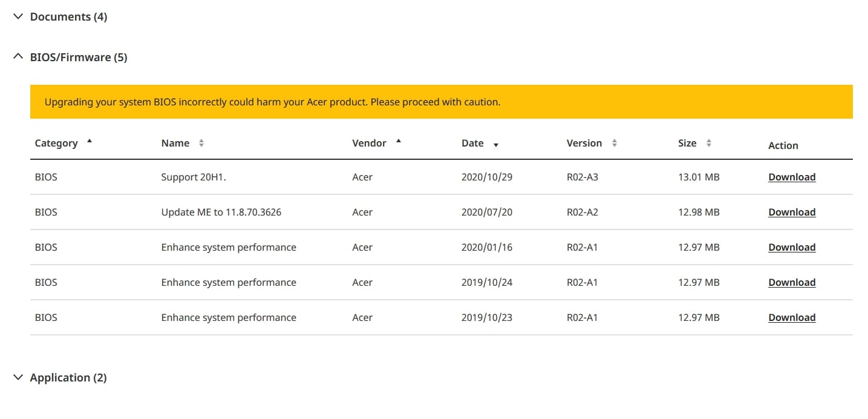The height and width of the screenshot is (419, 868).
Task: Select 'Update ME to 11.8.70.3626' name cell
Action: pos(221,213)
